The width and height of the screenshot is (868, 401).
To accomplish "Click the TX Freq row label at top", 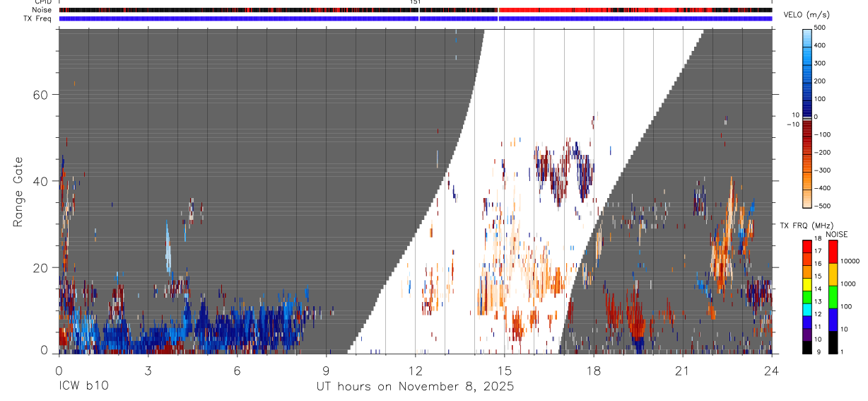I will coord(38,18).
